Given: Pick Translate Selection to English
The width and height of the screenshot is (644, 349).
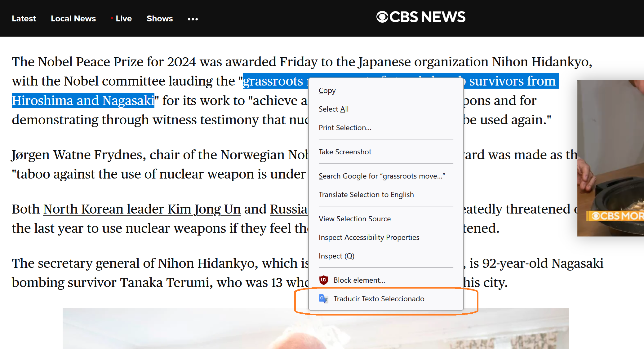Looking at the screenshot, I should tap(386, 195).
